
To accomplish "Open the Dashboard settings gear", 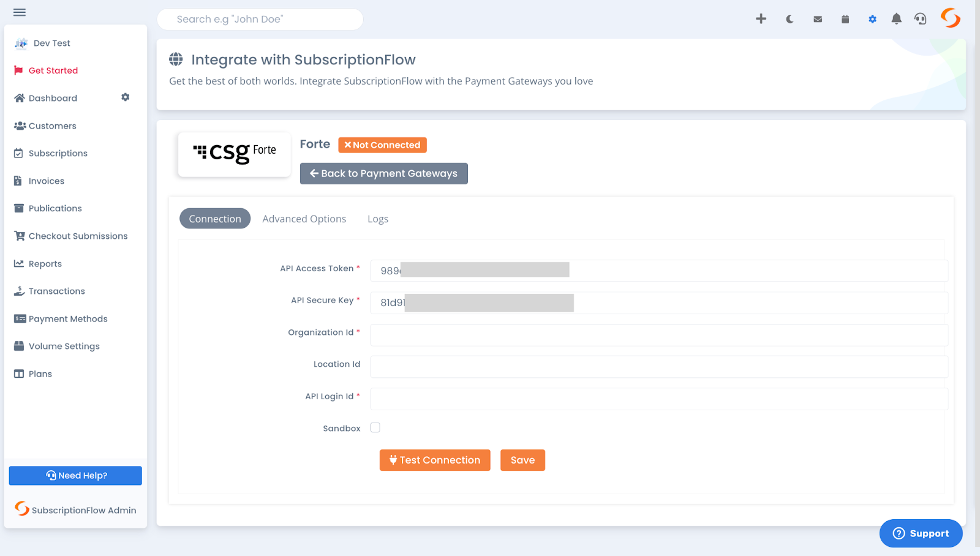I will (x=126, y=97).
